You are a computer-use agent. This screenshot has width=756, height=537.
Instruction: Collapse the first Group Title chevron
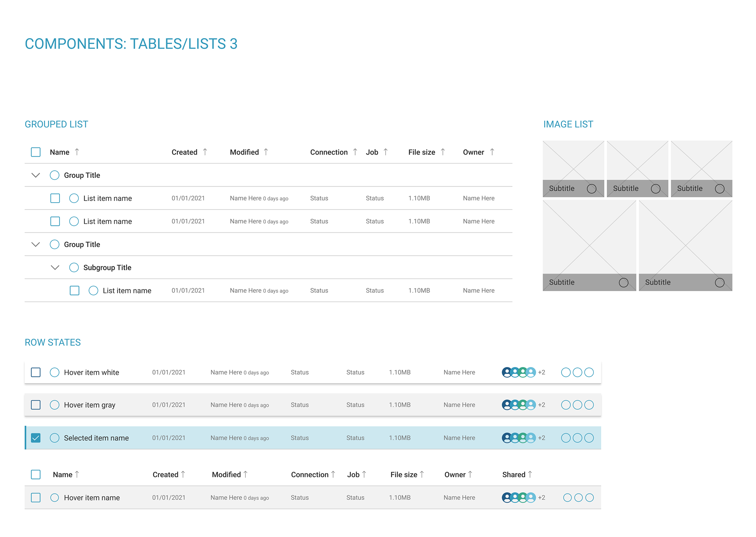pos(36,175)
